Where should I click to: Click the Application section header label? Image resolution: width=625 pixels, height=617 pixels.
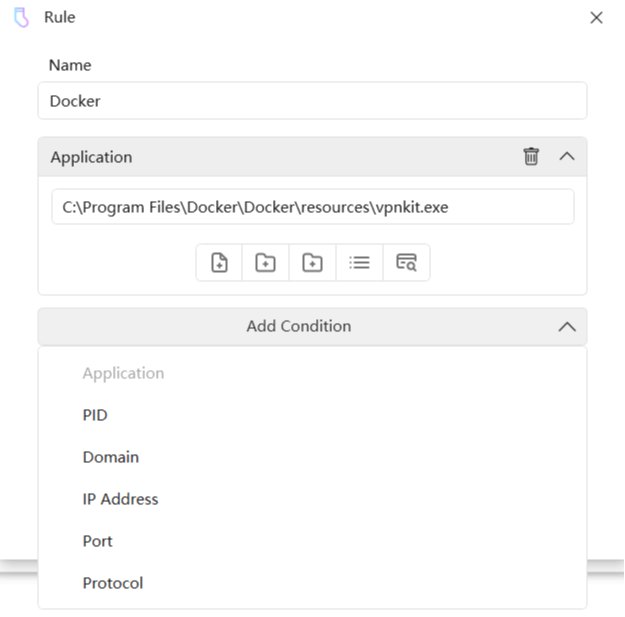tap(91, 157)
